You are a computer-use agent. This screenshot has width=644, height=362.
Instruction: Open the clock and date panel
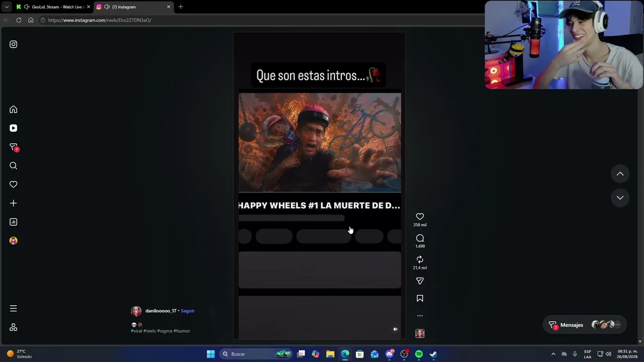pos(627,354)
